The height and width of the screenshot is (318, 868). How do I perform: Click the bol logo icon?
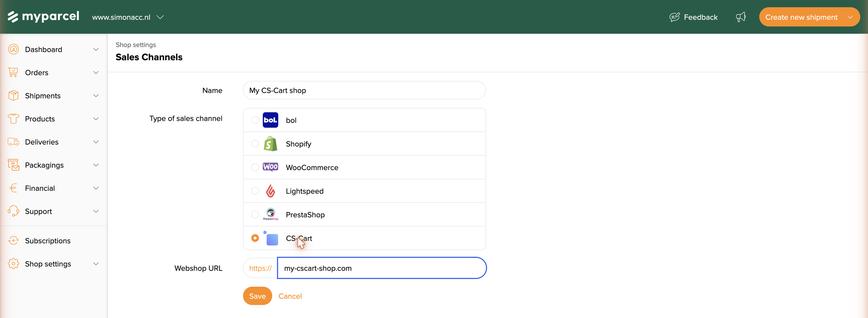click(x=270, y=120)
